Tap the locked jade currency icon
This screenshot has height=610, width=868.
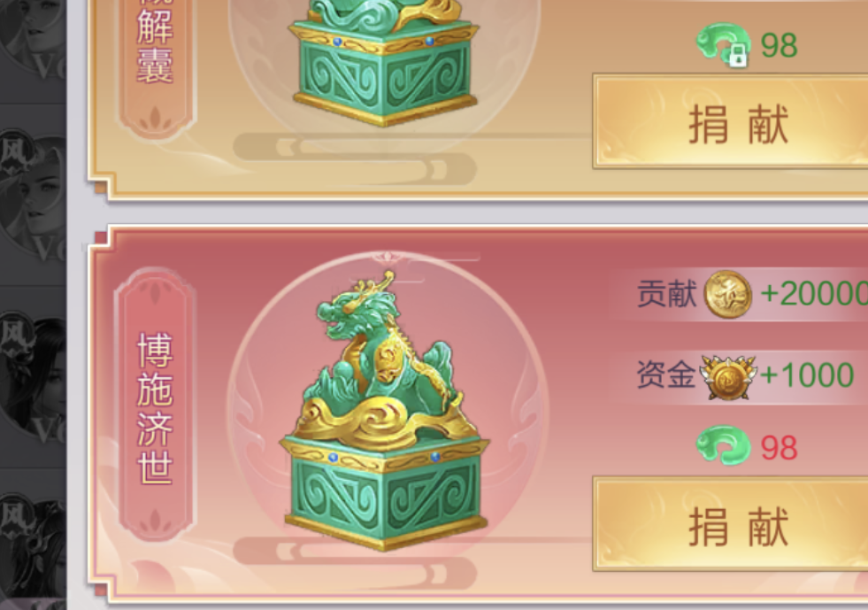tap(723, 44)
